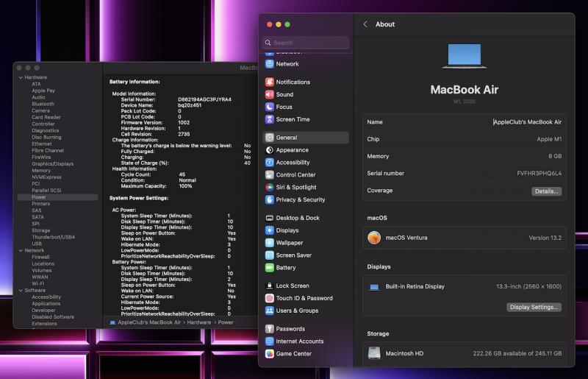Select Firewall in network tree
Viewport: 588px width, 379px height.
(x=40, y=257)
